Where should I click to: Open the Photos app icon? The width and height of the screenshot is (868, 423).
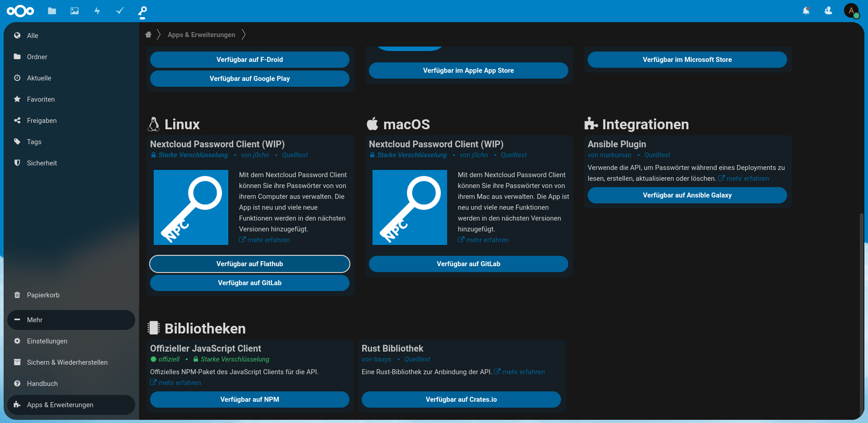click(75, 11)
